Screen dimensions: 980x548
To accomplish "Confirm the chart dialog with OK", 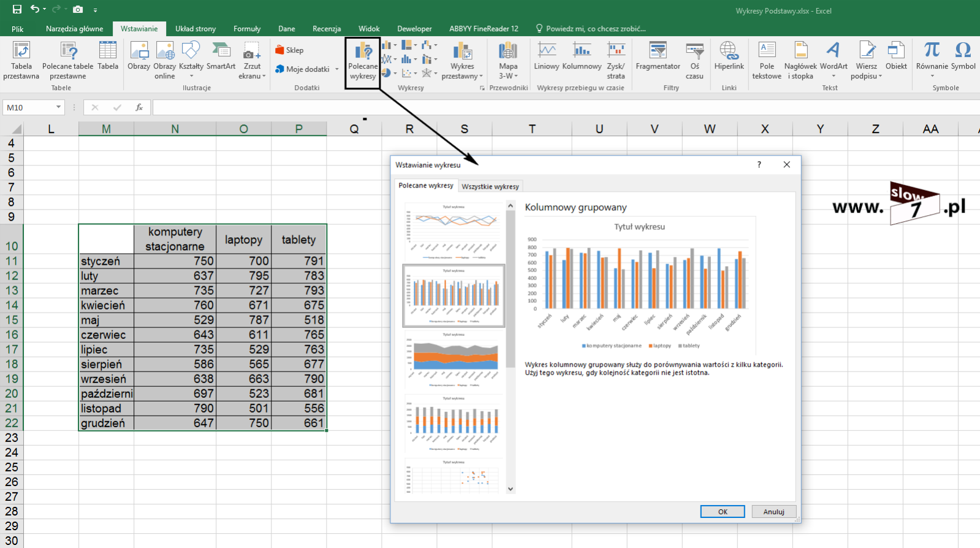I will [723, 511].
